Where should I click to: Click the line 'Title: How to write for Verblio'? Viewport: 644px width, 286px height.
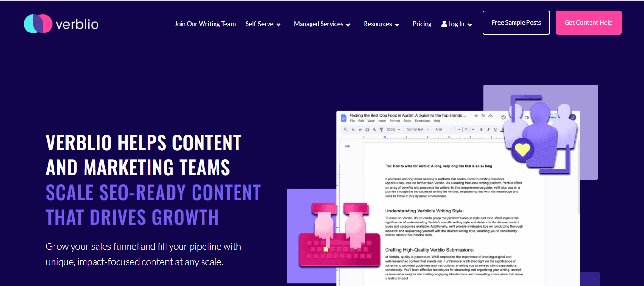438,166
